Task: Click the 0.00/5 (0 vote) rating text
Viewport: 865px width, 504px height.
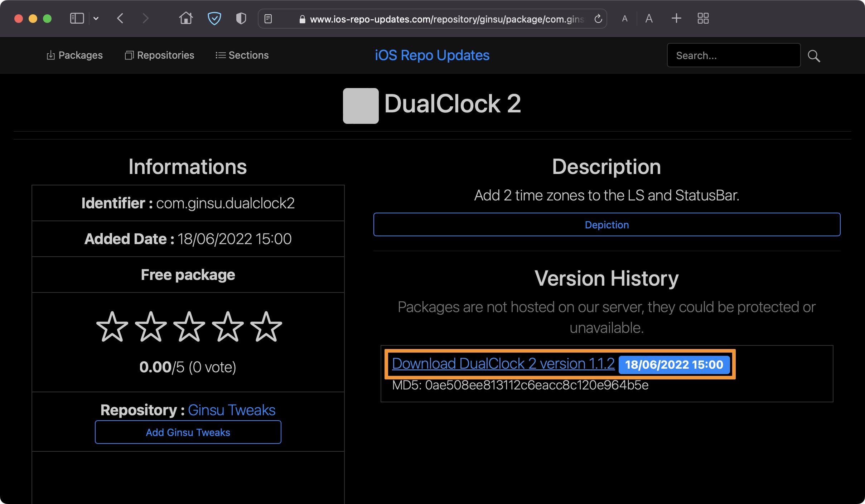Action: point(188,367)
